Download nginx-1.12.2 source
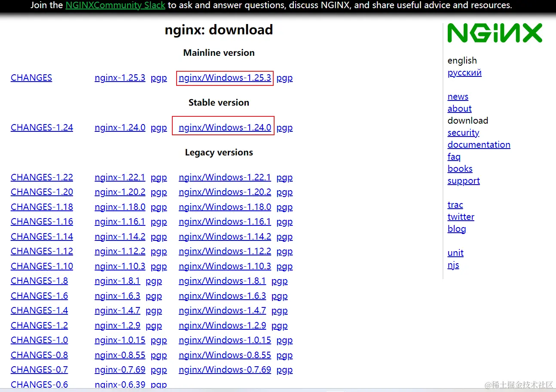 (120, 251)
